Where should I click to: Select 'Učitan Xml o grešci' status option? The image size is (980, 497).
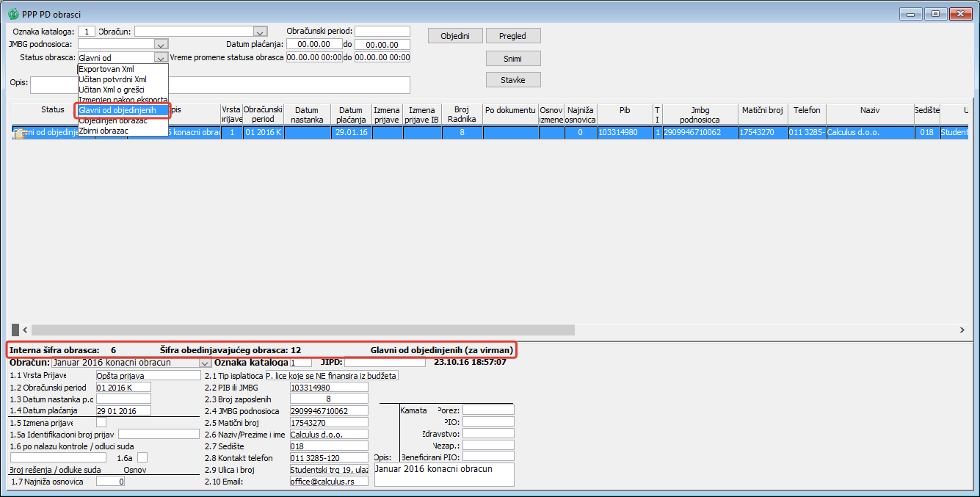(112, 90)
